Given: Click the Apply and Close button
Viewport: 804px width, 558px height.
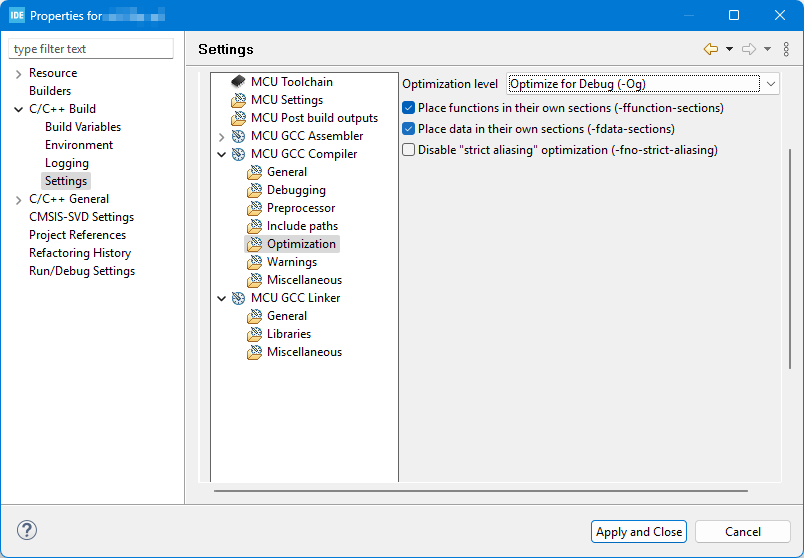Looking at the screenshot, I should click(639, 532).
